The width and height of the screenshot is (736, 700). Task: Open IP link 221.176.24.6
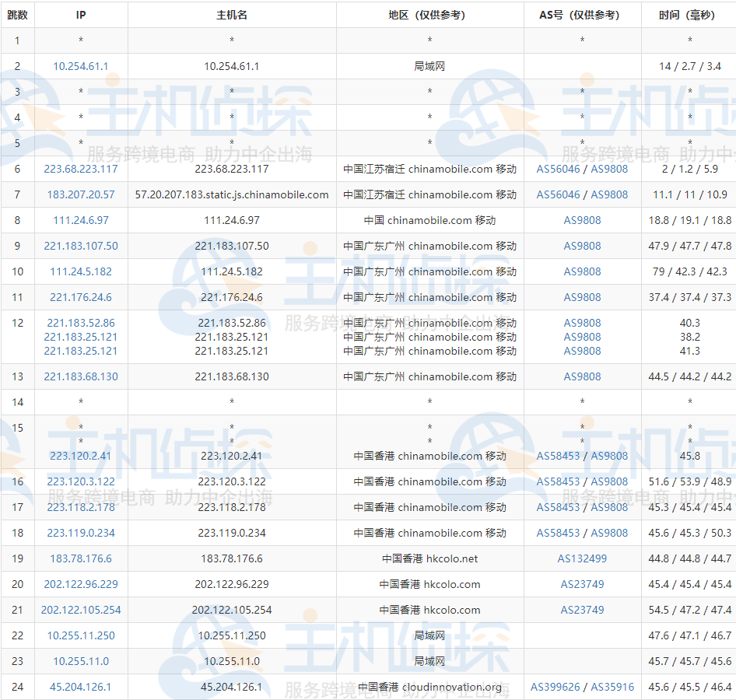[x=81, y=297]
